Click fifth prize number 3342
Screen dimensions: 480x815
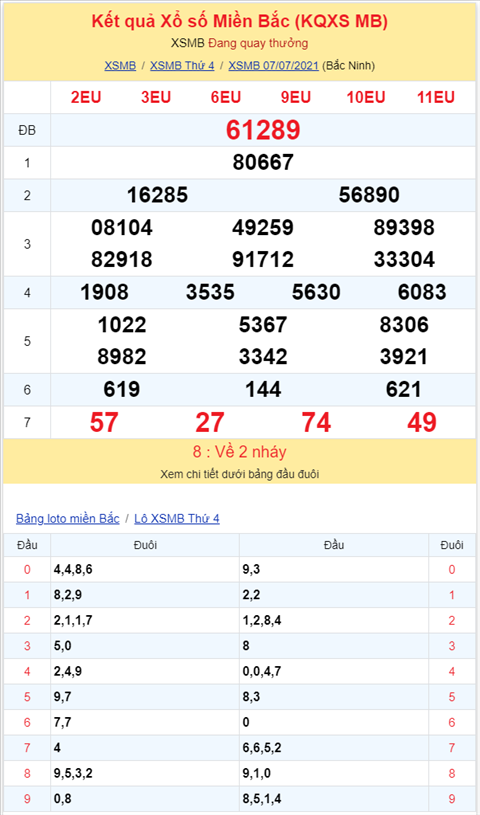(x=263, y=357)
